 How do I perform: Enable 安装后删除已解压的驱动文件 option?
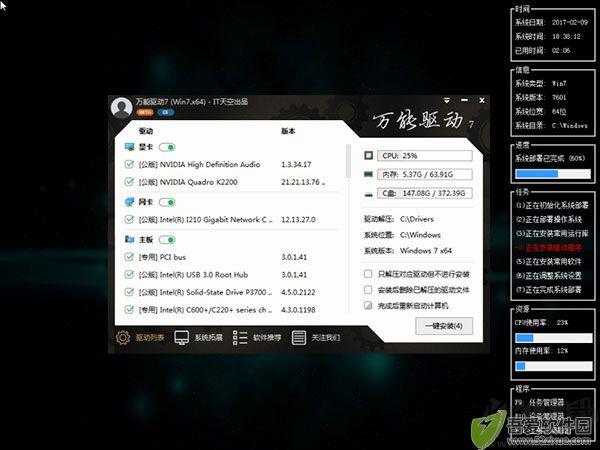coord(368,290)
